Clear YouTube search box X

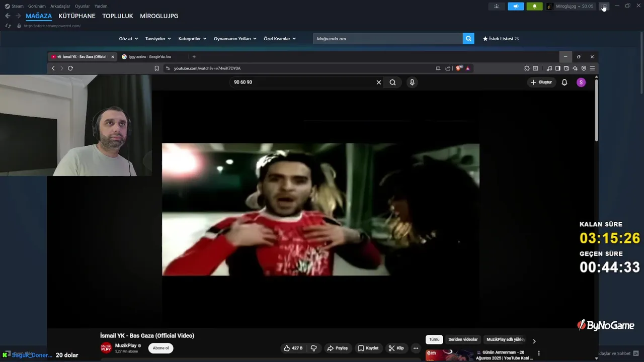[x=379, y=82]
